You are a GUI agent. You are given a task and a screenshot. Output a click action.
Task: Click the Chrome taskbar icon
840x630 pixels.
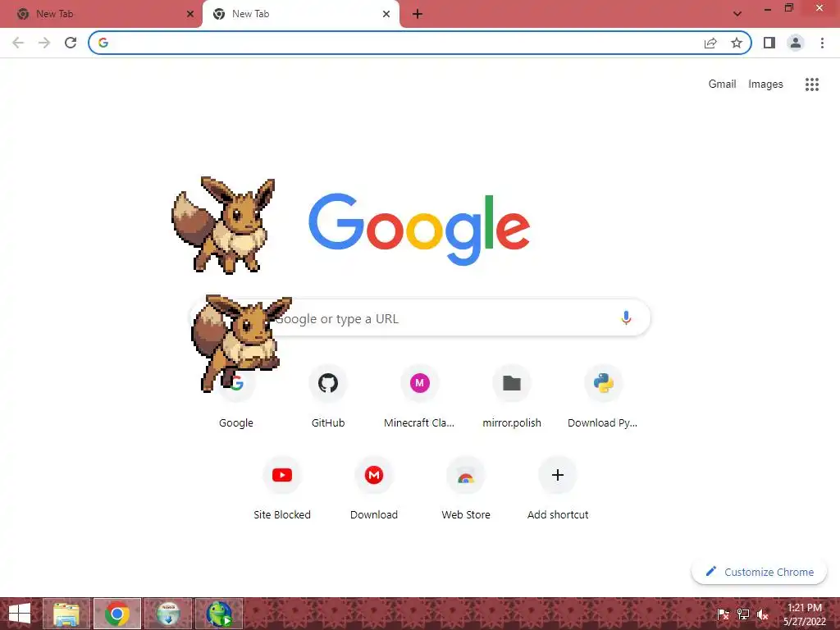tap(117, 614)
